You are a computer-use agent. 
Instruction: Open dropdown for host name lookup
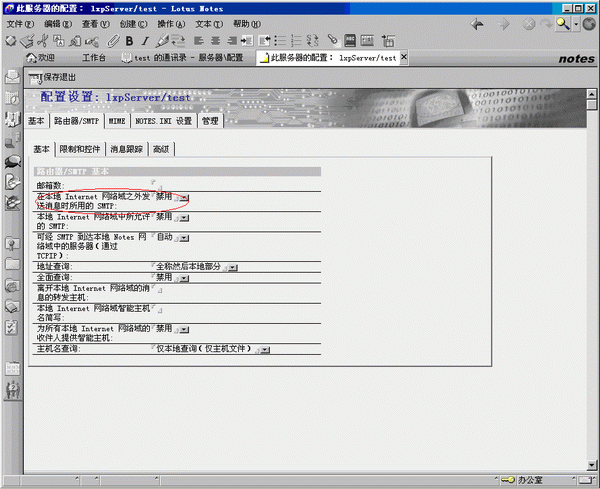click(x=265, y=351)
